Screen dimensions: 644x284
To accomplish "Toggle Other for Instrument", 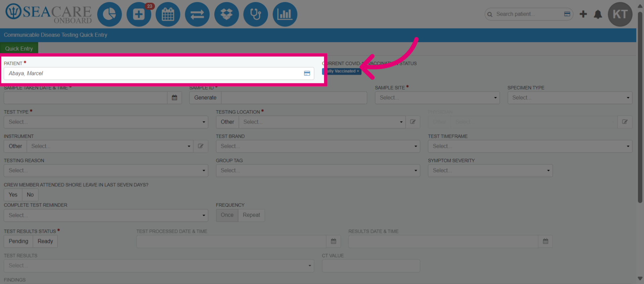I will (x=15, y=146).
